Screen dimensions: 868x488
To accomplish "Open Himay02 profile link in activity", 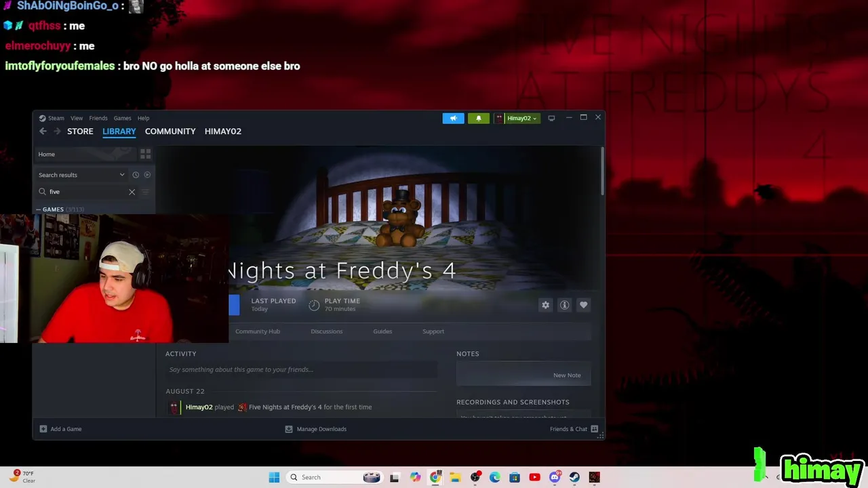I will 199,407.
